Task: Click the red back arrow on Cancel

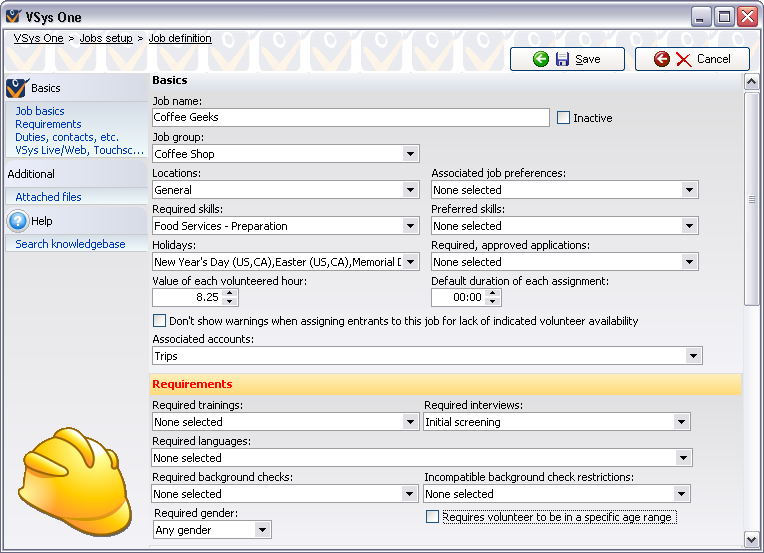Action: [661, 59]
